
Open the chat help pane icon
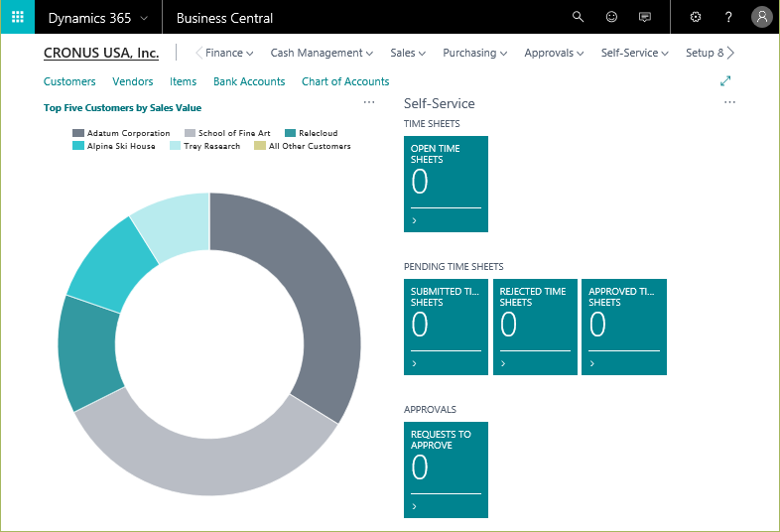pyautogui.click(x=645, y=18)
